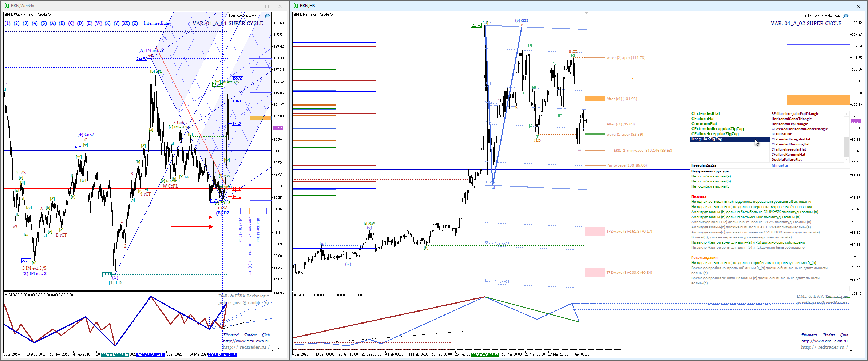This screenshot has height=361, width=868.
Task: Select the highlighted IrregularZigZag list entry
Action: (x=706, y=139)
